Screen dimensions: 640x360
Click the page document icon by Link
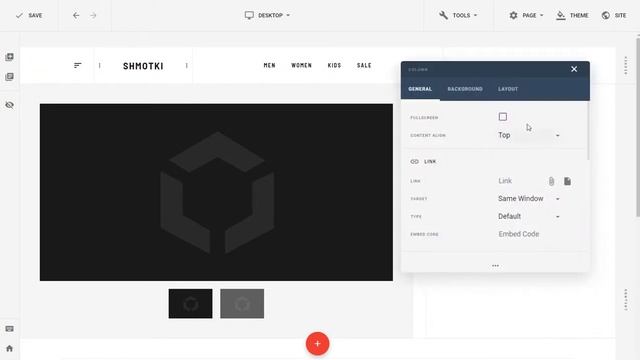coord(567,181)
